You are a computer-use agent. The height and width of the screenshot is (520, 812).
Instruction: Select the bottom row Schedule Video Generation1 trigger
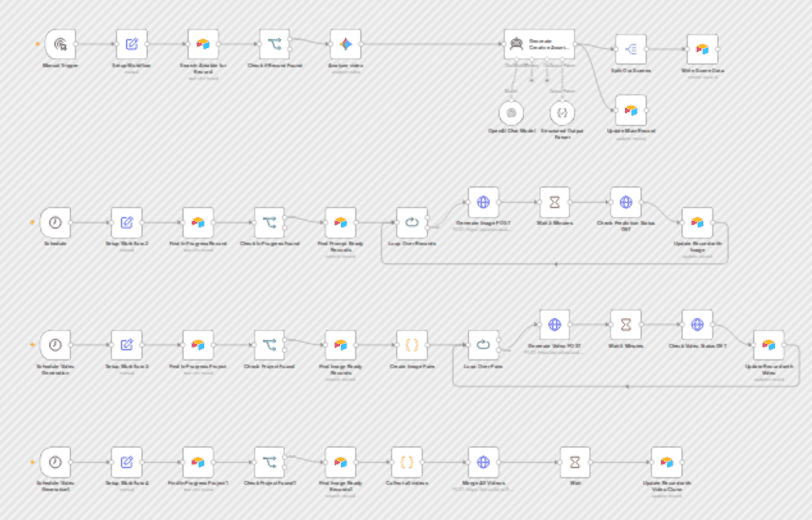[55, 462]
